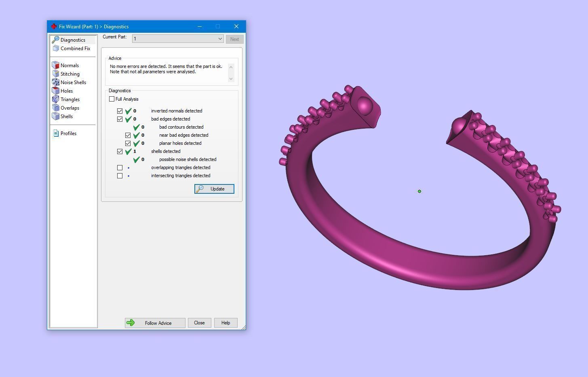Click the Stitching icon

56,74
